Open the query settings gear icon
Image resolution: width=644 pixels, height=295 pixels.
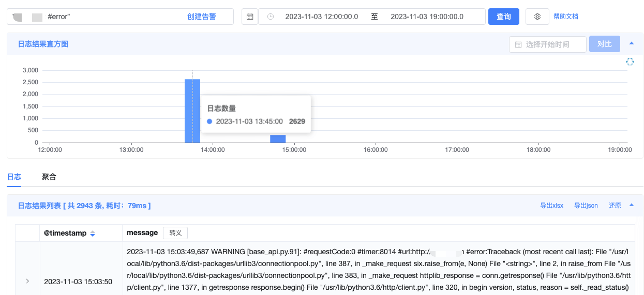click(537, 17)
